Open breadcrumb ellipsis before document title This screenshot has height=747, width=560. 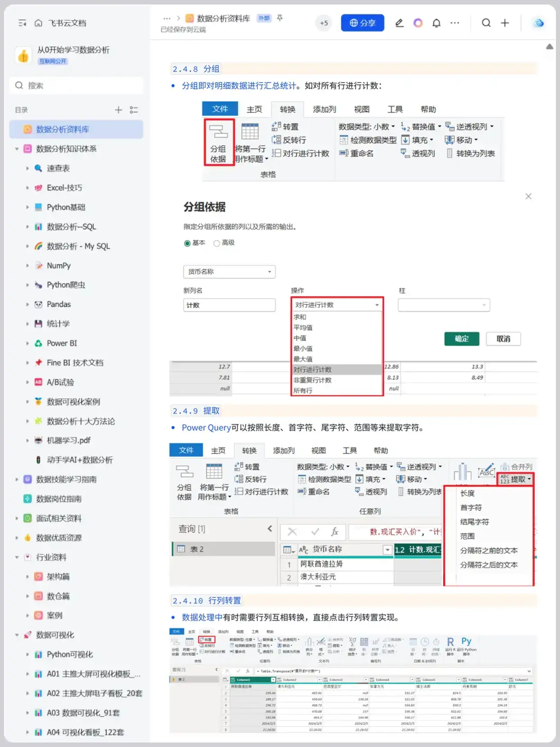167,18
